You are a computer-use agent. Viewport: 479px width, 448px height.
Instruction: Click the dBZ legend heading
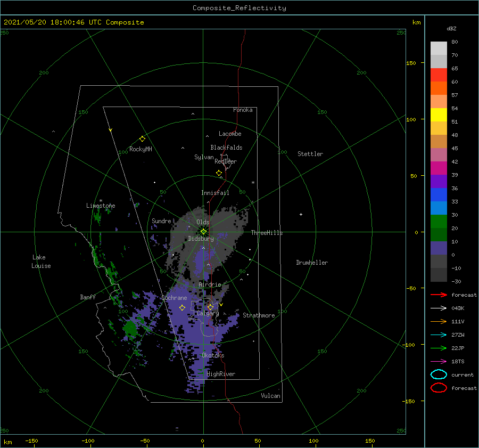[451, 28]
